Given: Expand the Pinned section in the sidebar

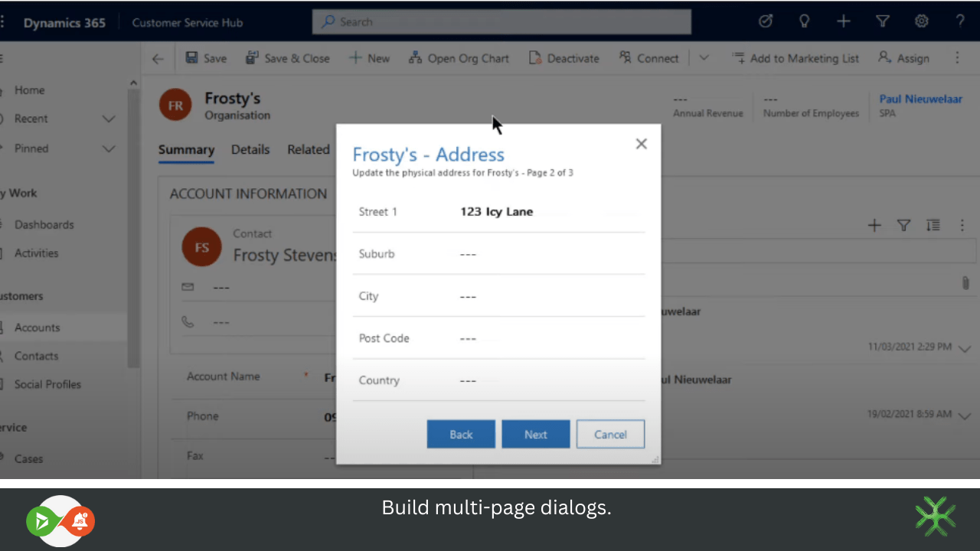Looking at the screenshot, I should point(108,148).
